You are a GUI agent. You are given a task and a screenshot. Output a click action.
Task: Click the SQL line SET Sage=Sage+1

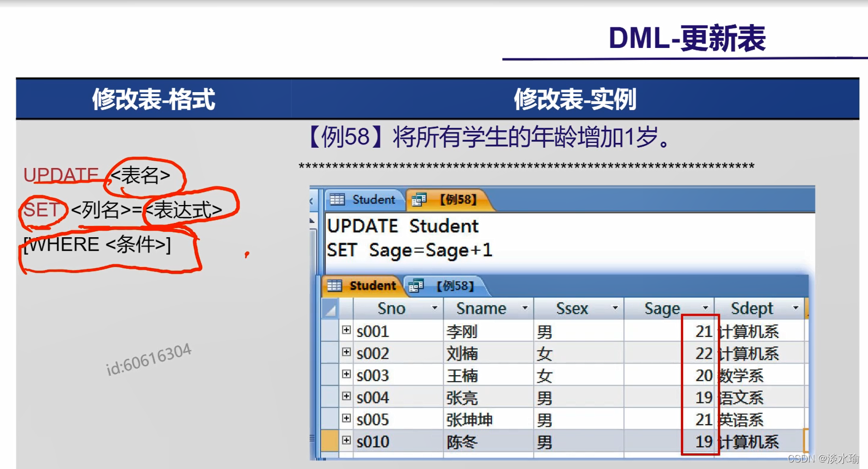[409, 250]
